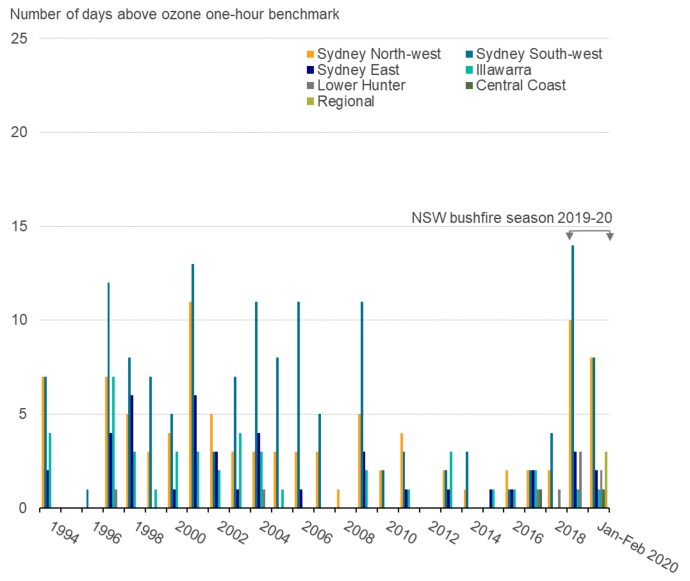Select the 'Central Coast' legend label
The width and height of the screenshot is (690, 581).
tap(521, 85)
